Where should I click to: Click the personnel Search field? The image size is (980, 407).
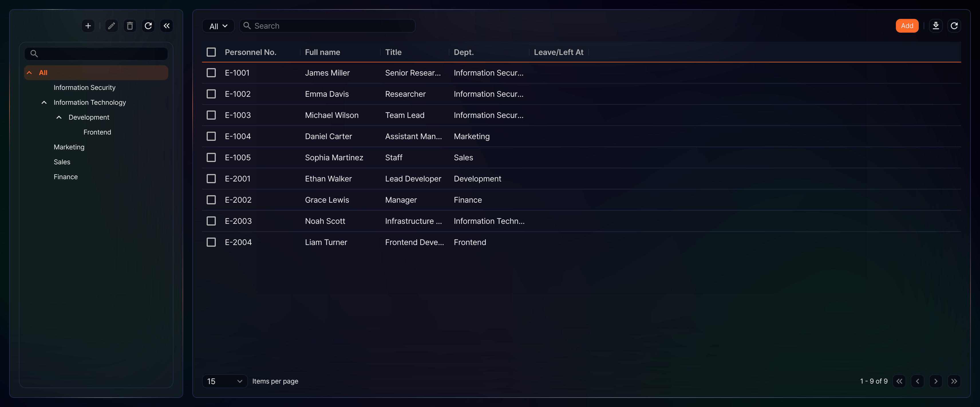[327, 26]
